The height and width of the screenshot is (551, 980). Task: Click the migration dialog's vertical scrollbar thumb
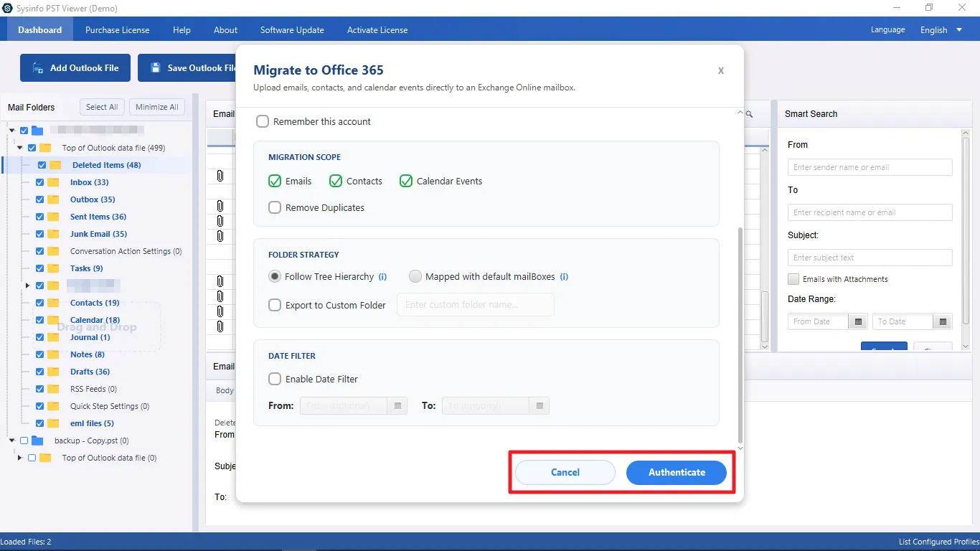point(740,335)
